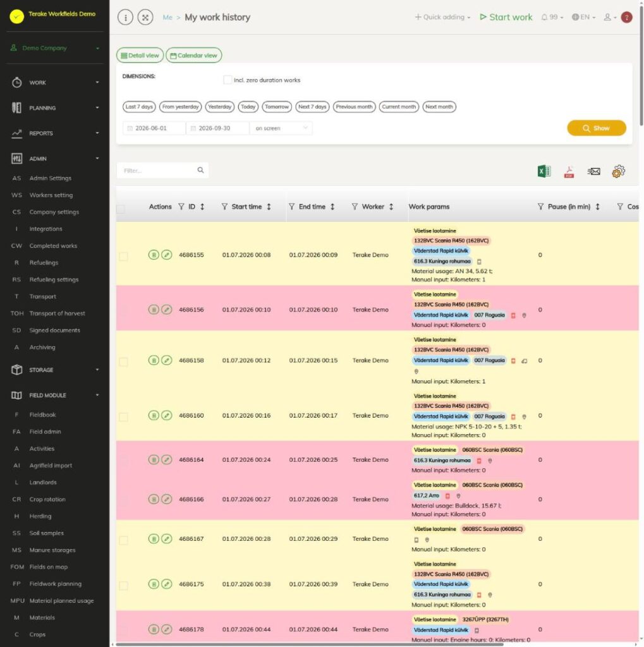This screenshot has height=647, width=644.
Task: Open Workers setting in sidebar
Action: tap(51, 195)
